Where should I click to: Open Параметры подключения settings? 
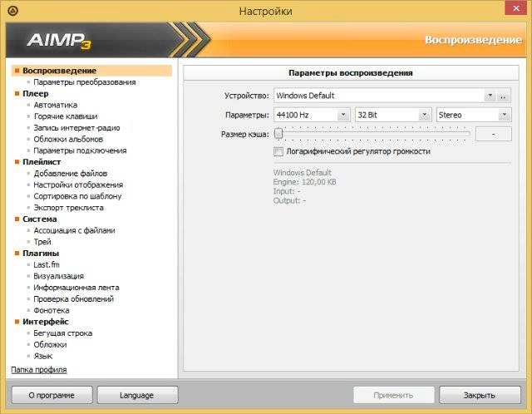pyautogui.click(x=80, y=150)
